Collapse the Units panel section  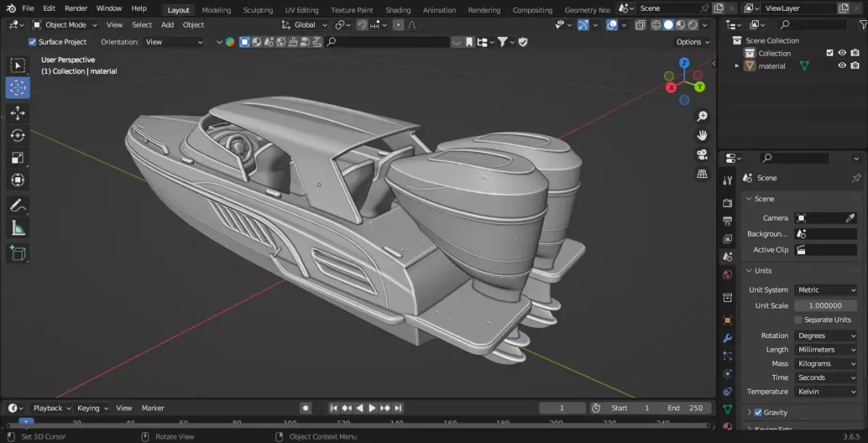(763, 271)
